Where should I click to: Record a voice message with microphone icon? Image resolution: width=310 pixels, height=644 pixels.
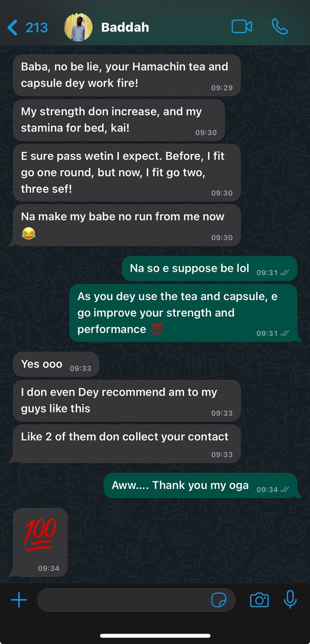pos(290,599)
